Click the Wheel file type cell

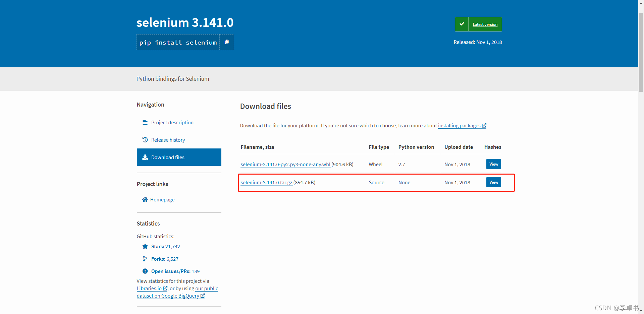tap(375, 164)
